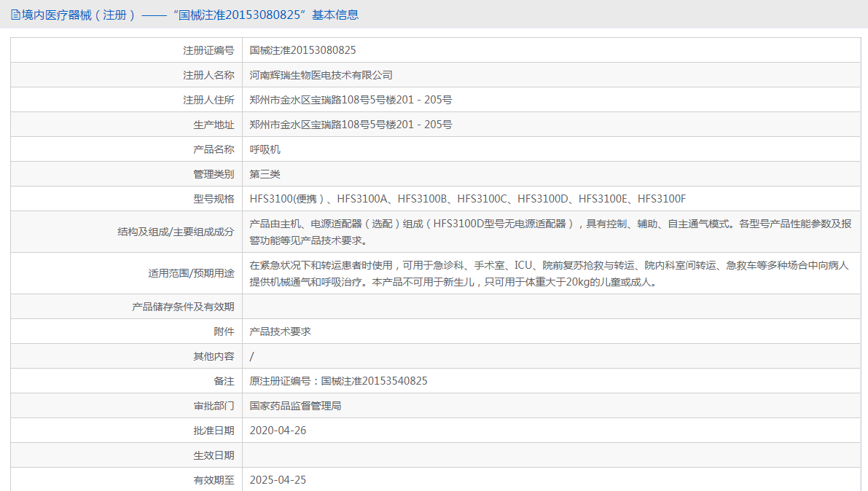Click the 注册证编号 row label
868x491 pixels.
208,50
